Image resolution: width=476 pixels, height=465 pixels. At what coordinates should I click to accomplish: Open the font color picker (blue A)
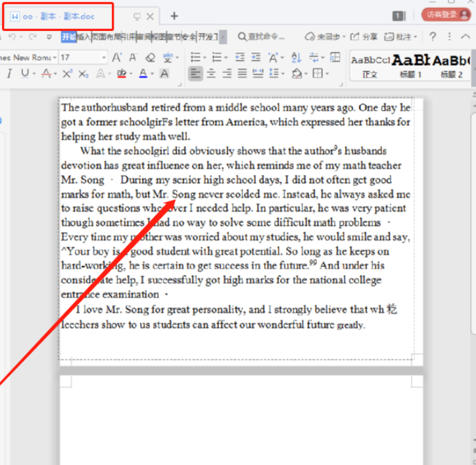(143, 74)
